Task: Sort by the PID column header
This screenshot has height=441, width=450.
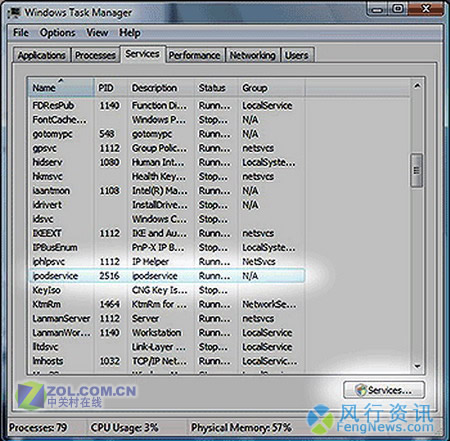Action: point(111,88)
